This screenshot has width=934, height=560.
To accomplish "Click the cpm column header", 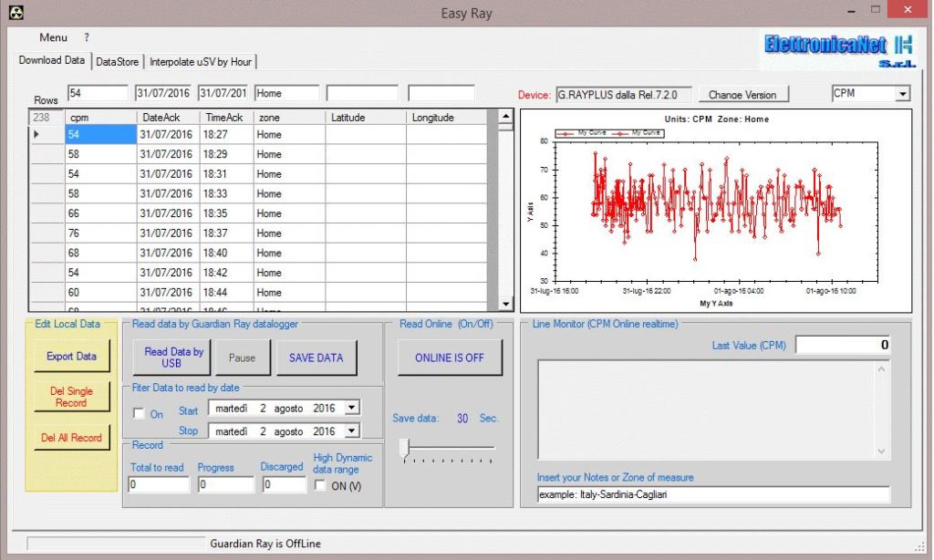I will [x=100, y=118].
